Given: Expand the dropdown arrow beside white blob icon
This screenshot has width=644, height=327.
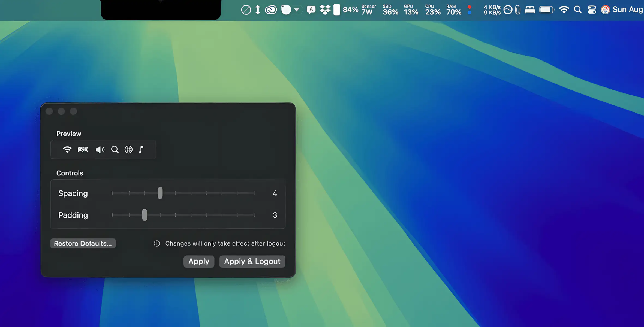Looking at the screenshot, I should (297, 10).
